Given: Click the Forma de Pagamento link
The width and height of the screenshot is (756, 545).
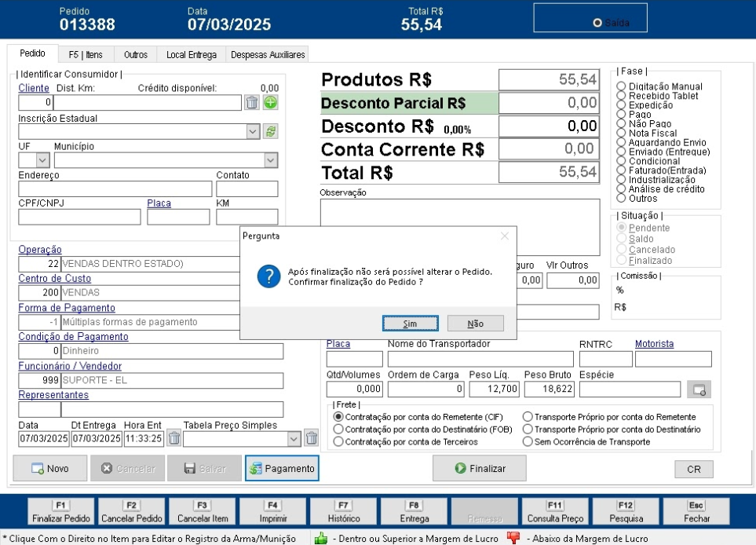Looking at the screenshot, I should coord(67,308).
